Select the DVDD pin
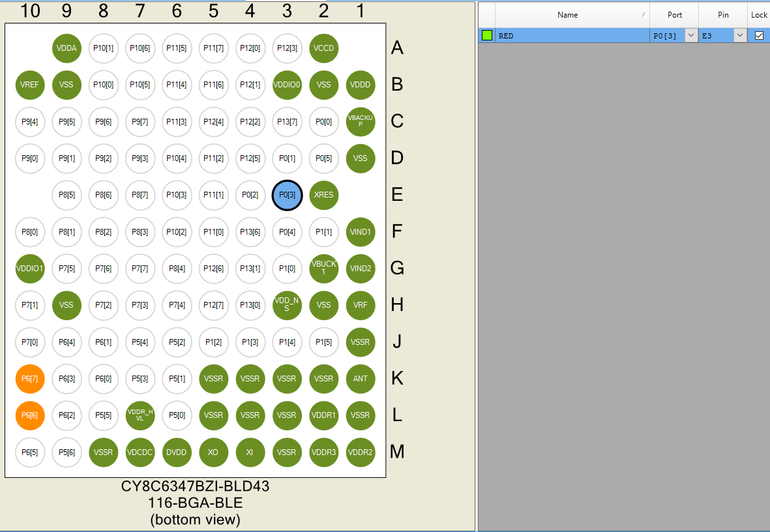 click(x=177, y=452)
